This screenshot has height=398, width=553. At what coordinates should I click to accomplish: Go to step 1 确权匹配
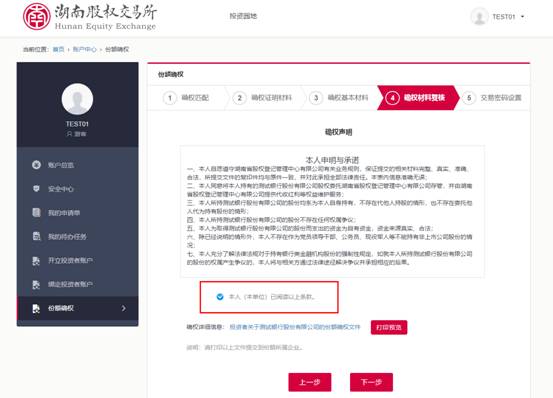click(186, 98)
